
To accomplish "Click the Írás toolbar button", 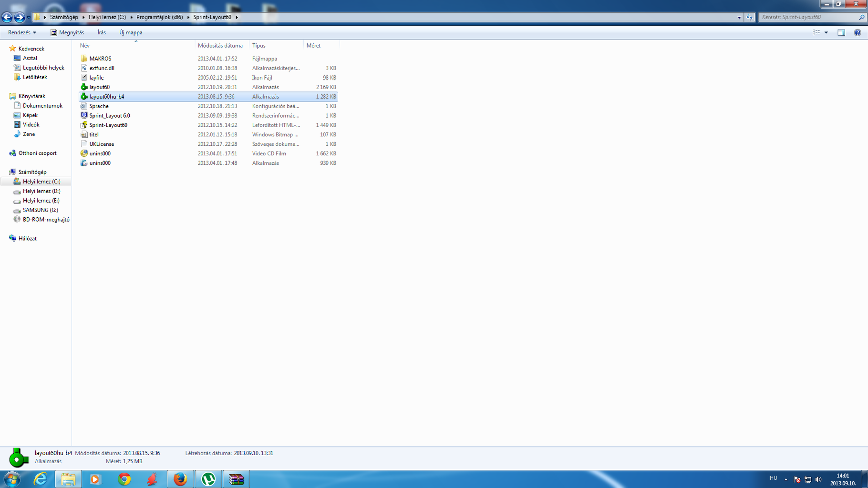I will click(x=102, y=32).
